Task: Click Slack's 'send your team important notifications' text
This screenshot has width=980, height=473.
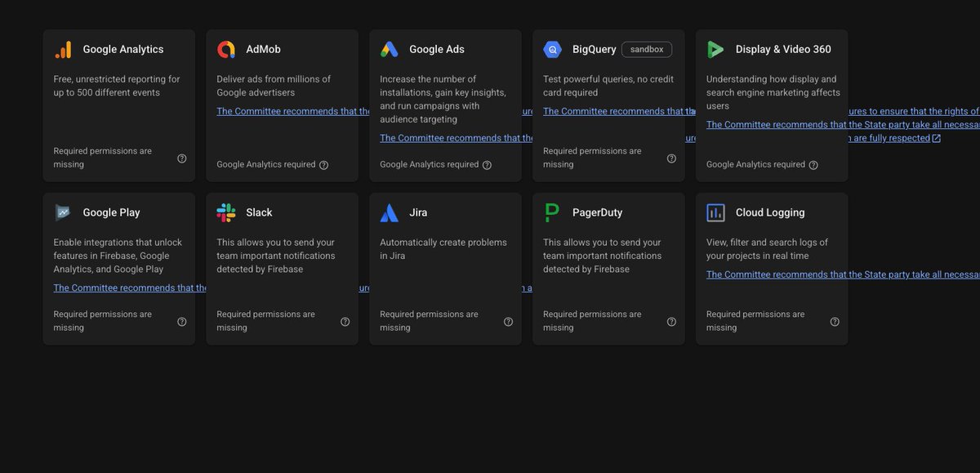Action: coord(278,256)
